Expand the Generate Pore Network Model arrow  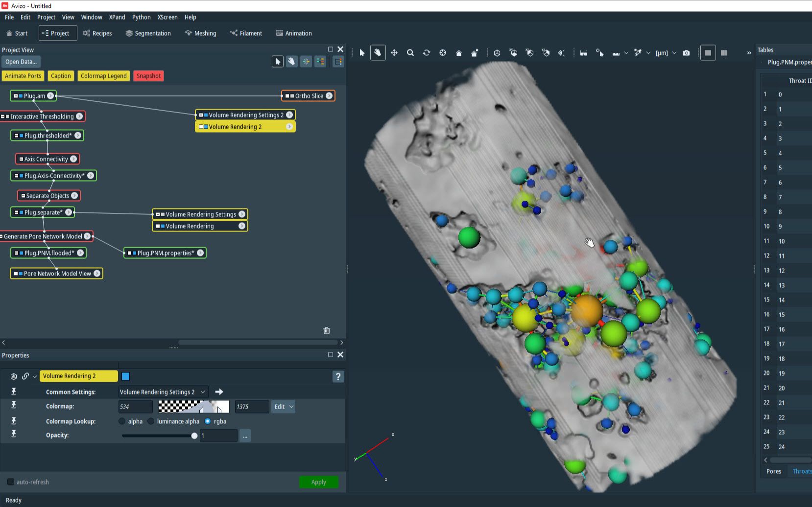tap(87, 236)
